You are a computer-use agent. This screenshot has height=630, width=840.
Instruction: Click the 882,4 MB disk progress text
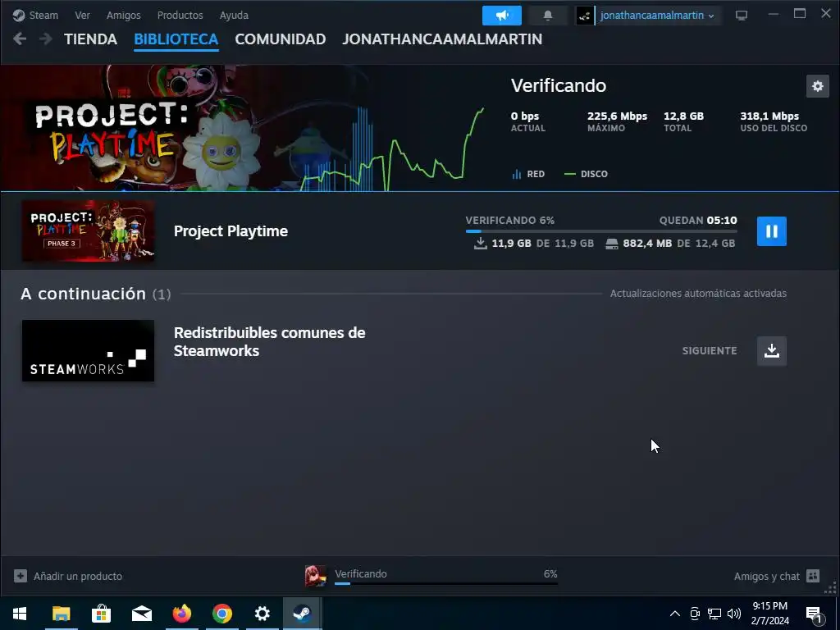coord(647,243)
